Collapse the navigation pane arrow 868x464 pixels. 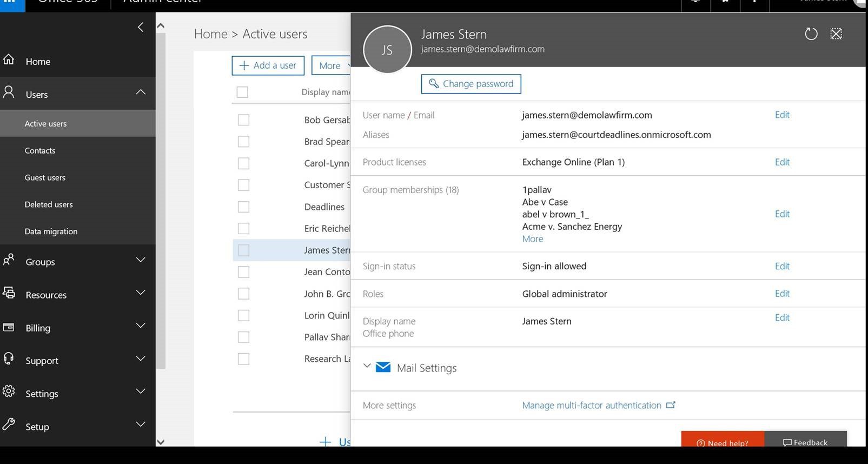point(141,27)
